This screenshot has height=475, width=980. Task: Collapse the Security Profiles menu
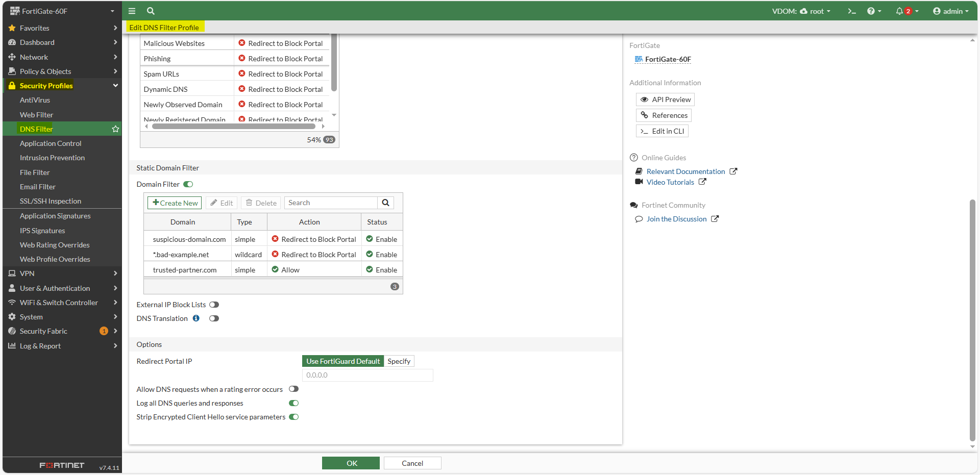(62, 86)
